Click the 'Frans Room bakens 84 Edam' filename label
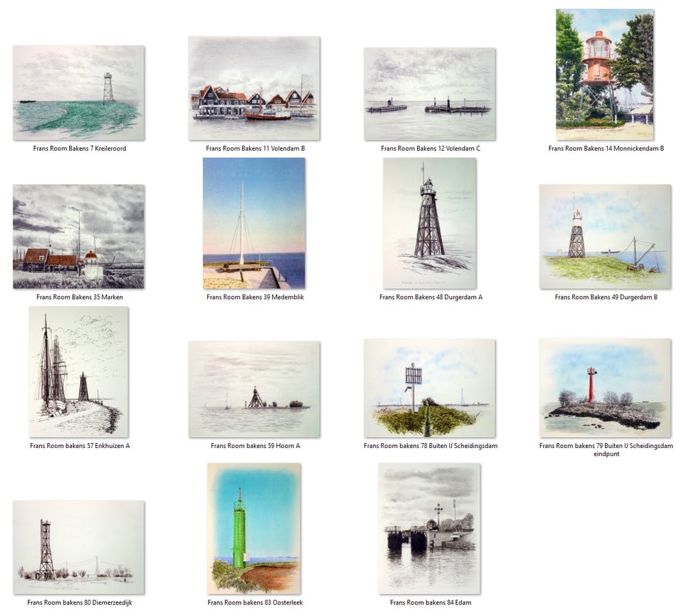 [430, 602]
